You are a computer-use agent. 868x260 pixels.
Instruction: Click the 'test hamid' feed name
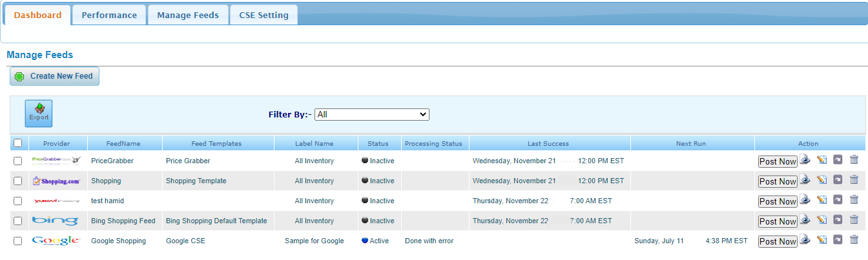[x=107, y=201]
